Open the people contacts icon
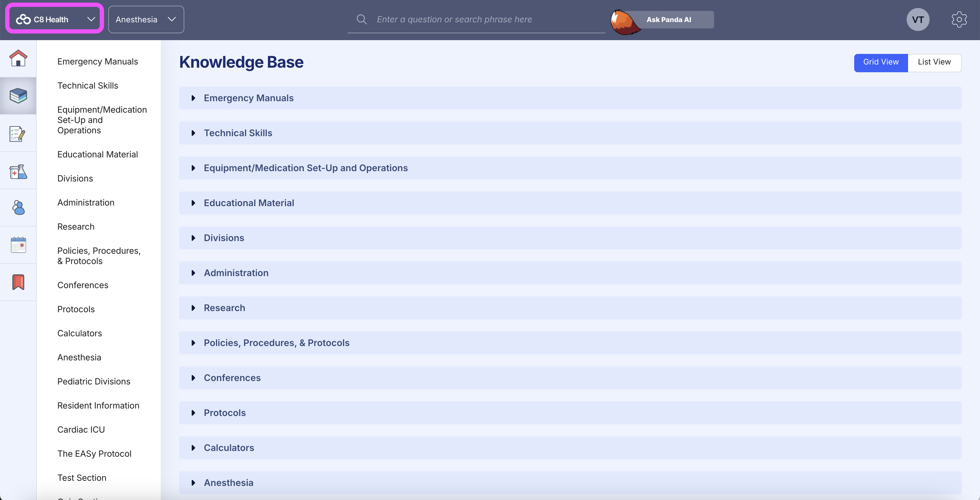Image resolution: width=980 pixels, height=500 pixels. pyautogui.click(x=18, y=207)
